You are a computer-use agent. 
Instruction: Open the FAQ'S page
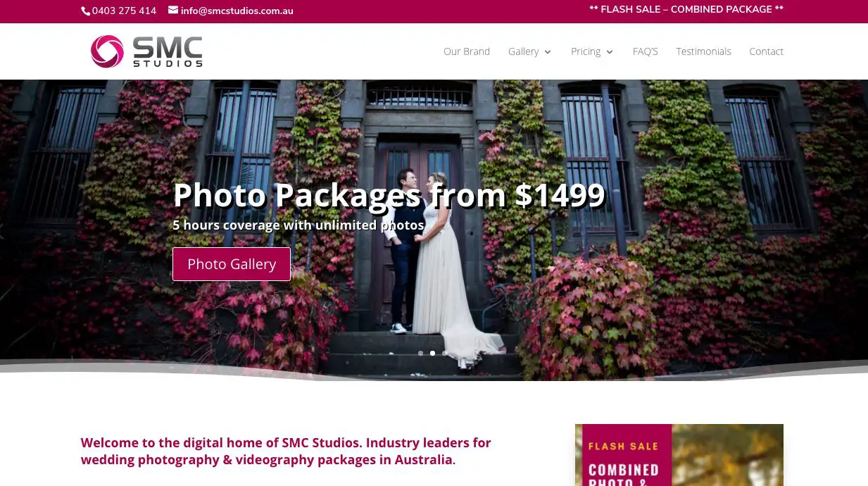coord(645,51)
